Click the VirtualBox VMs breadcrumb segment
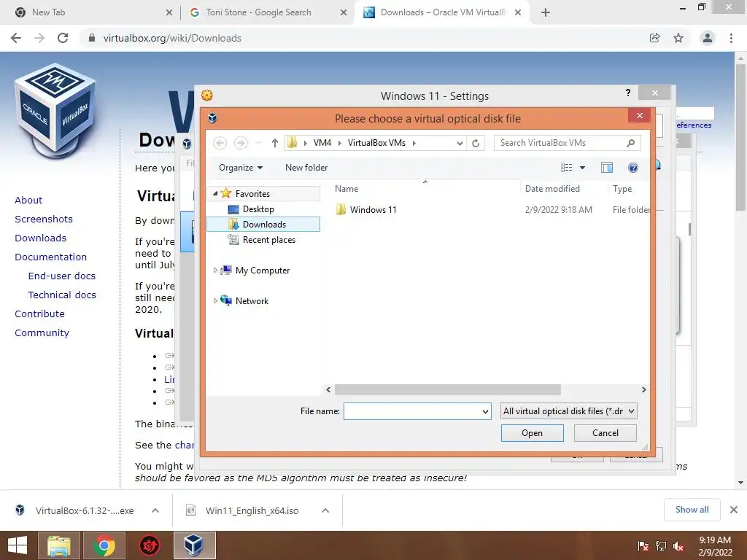This screenshot has height=560, width=747. [x=376, y=143]
